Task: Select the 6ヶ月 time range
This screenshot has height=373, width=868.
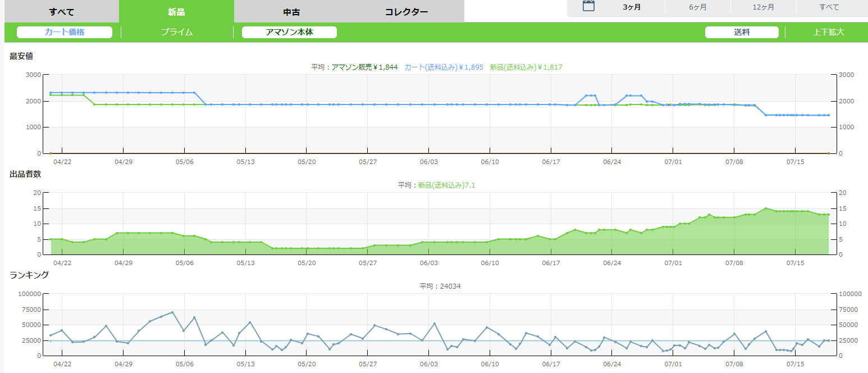Action: 698,7
